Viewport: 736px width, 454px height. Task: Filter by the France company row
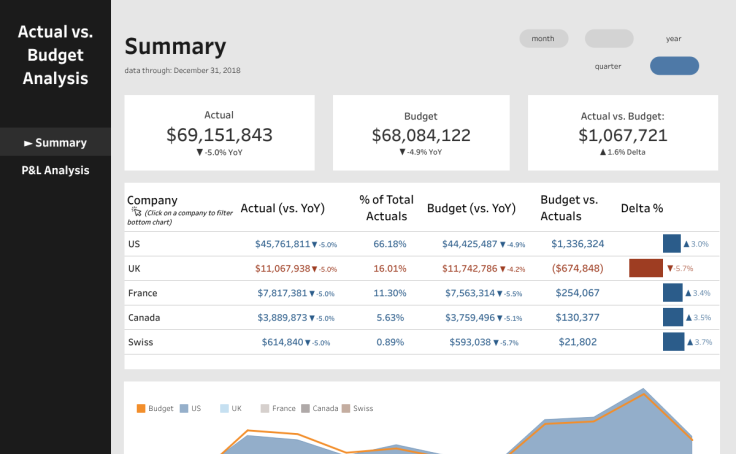click(x=143, y=293)
